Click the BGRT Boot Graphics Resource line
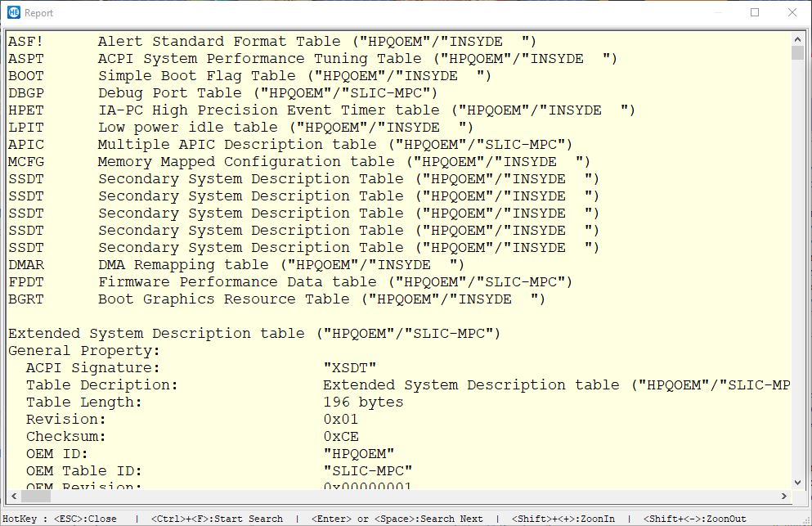 [x=276, y=299]
